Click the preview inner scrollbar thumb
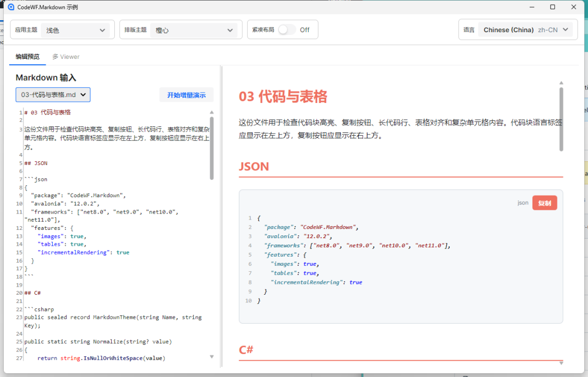 [x=561, y=119]
